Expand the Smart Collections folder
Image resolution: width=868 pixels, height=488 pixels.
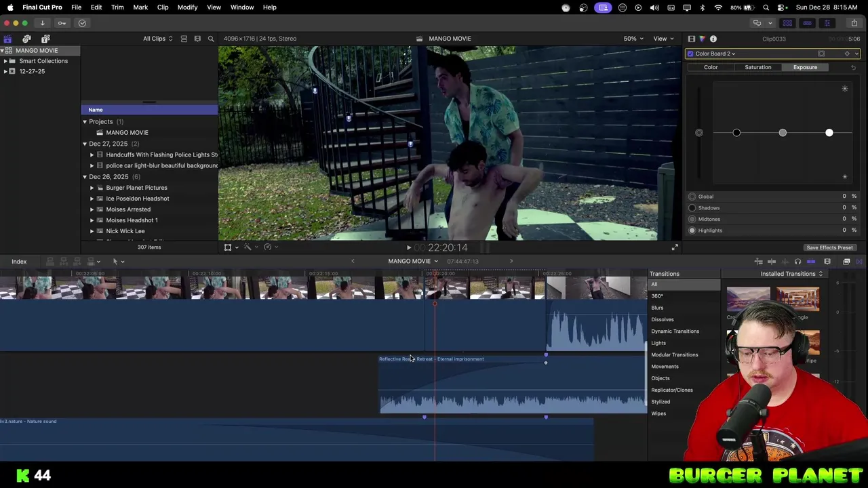click(x=5, y=61)
